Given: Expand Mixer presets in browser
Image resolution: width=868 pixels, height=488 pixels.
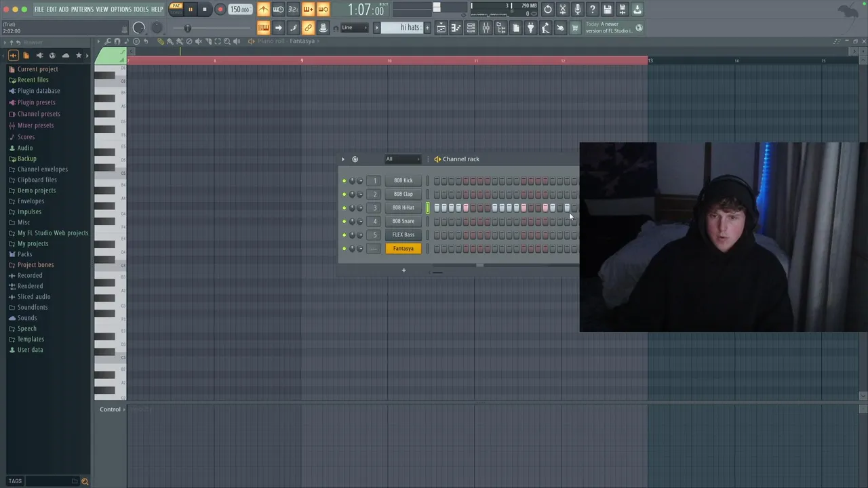Looking at the screenshot, I should point(35,125).
